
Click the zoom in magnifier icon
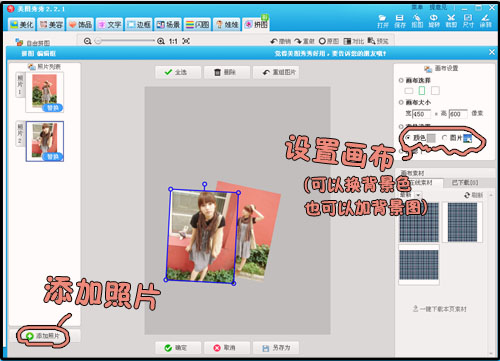click(161, 41)
